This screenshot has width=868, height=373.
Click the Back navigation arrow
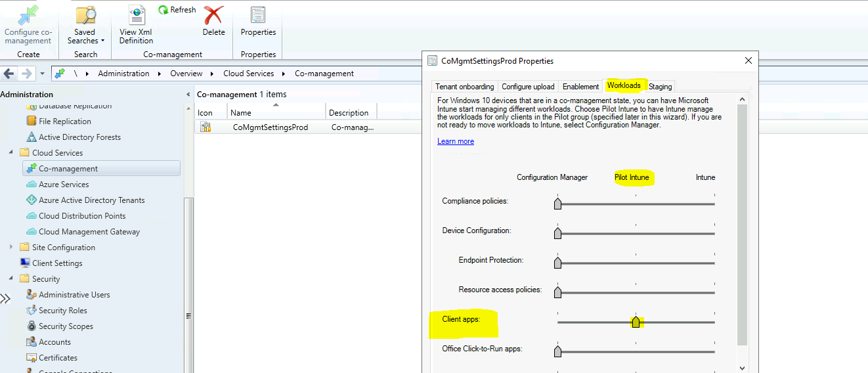[x=10, y=74]
